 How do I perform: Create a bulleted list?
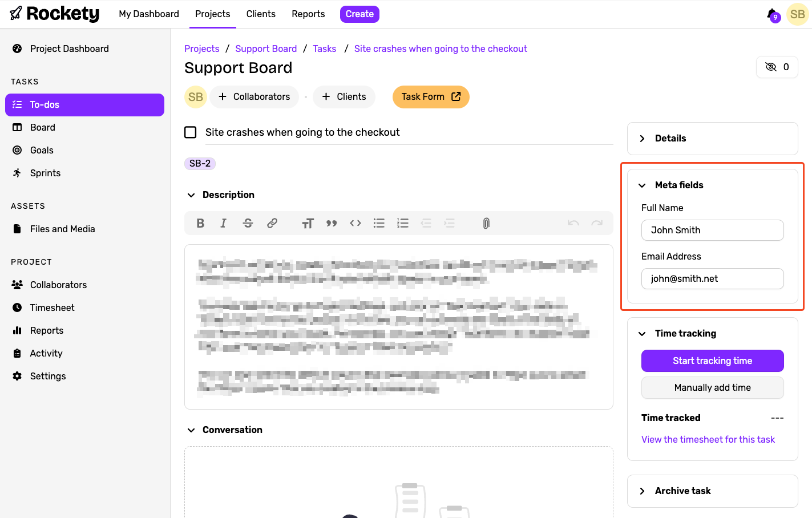[x=379, y=223]
